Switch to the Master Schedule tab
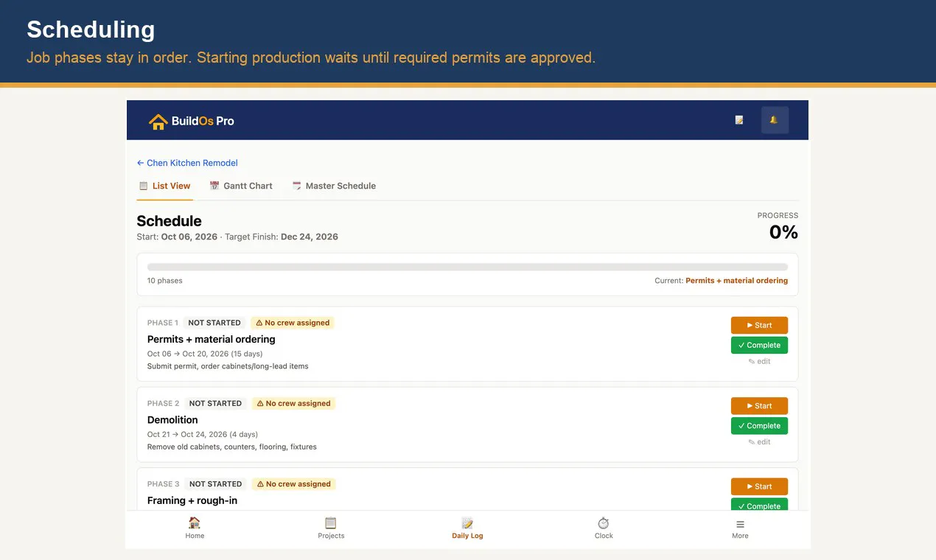This screenshot has width=936, height=560. point(334,186)
